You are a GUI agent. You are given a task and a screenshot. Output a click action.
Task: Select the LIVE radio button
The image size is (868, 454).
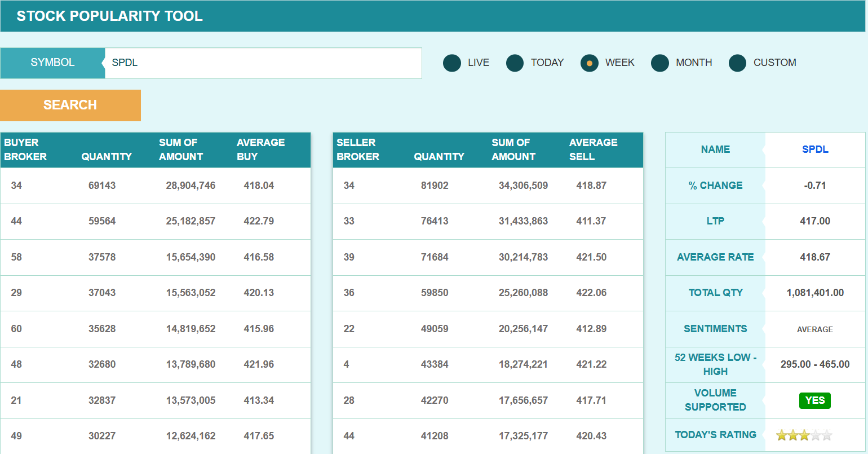click(452, 63)
